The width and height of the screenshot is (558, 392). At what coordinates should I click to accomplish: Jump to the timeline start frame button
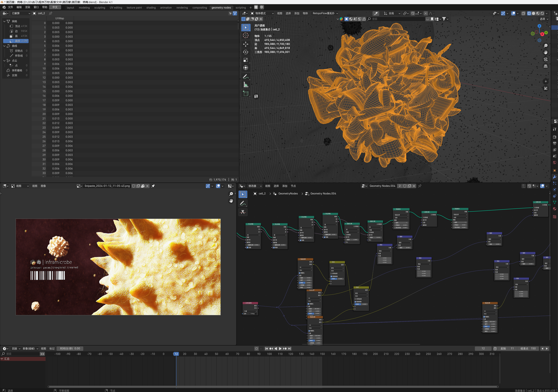267,349
